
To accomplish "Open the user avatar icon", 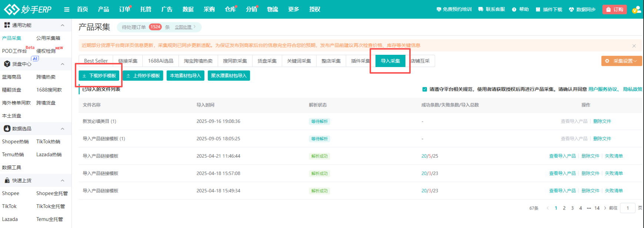I will (636, 10).
